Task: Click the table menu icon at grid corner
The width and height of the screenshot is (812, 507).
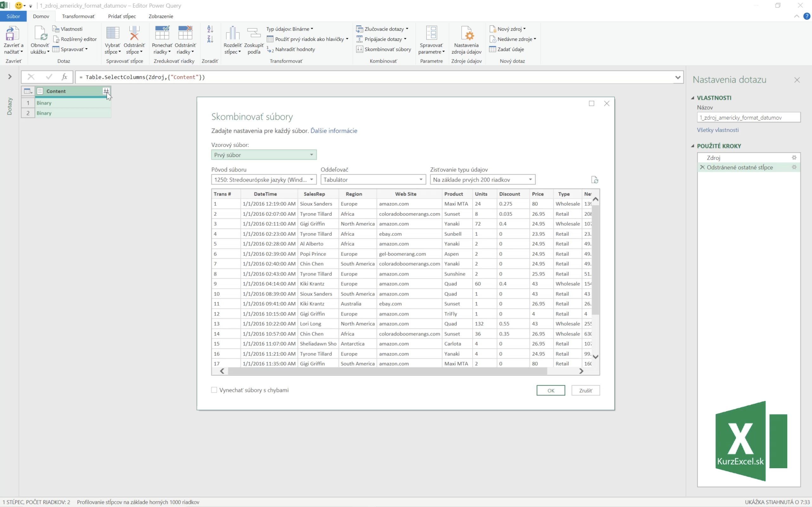Action: click(x=28, y=91)
